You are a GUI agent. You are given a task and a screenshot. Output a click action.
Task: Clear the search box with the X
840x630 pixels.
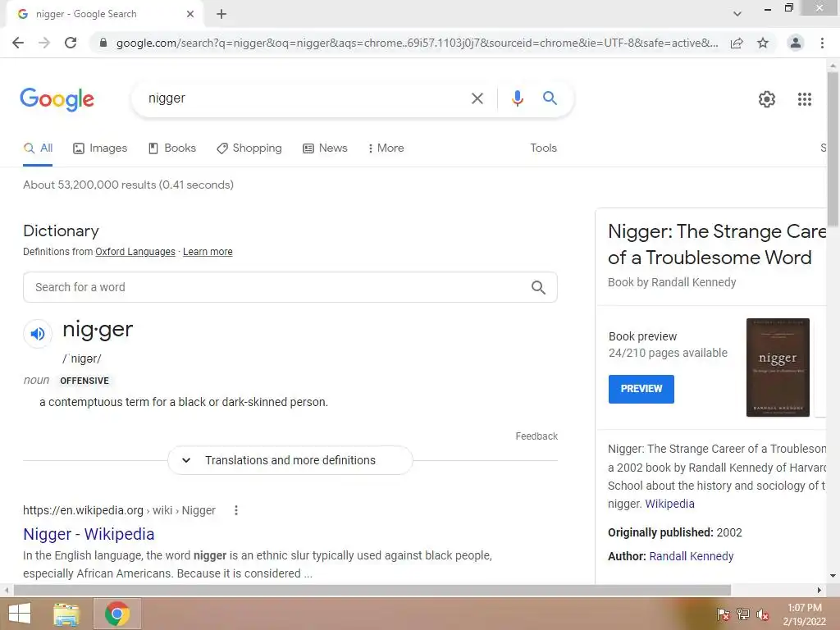tap(477, 98)
